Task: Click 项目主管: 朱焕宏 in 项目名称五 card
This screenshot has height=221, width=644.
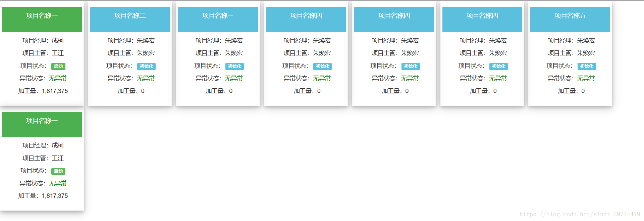Action: [571, 53]
